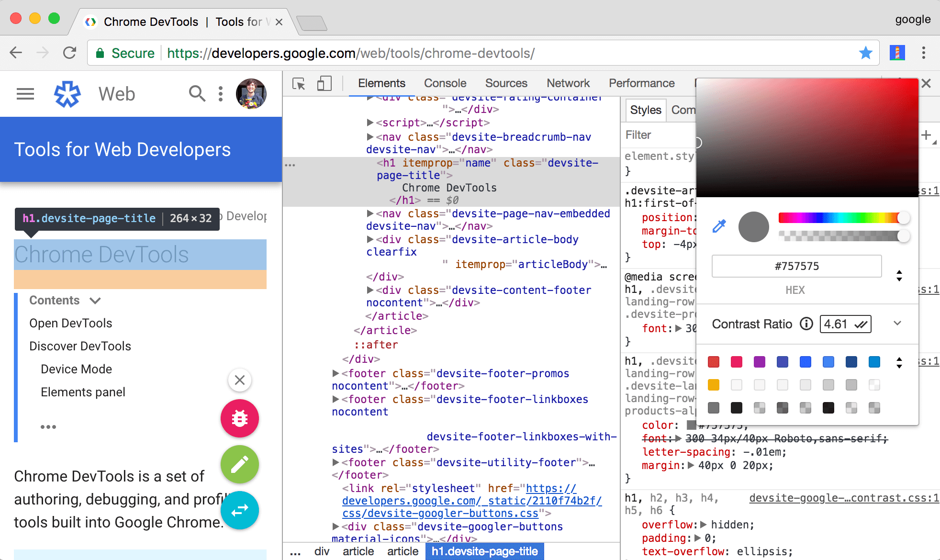Toggle the device toolbar icon
This screenshot has width=940, height=560.
tap(324, 84)
